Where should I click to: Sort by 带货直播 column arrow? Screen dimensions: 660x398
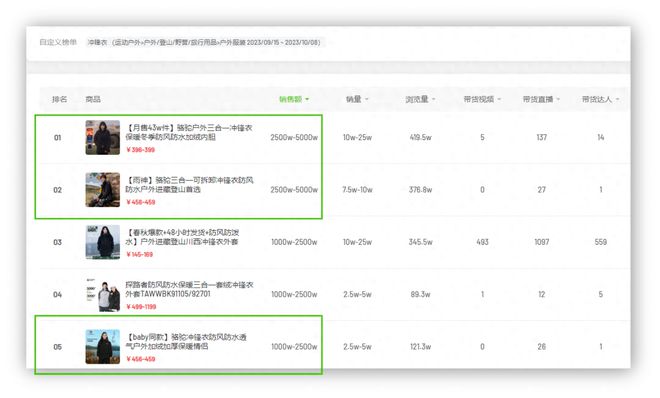(x=558, y=99)
